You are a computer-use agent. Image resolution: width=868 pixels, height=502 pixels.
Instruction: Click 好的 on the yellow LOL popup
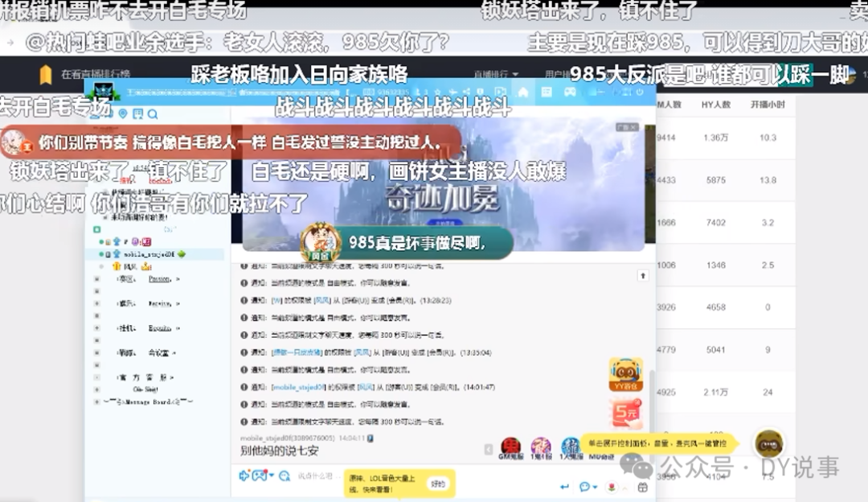pyautogui.click(x=438, y=483)
